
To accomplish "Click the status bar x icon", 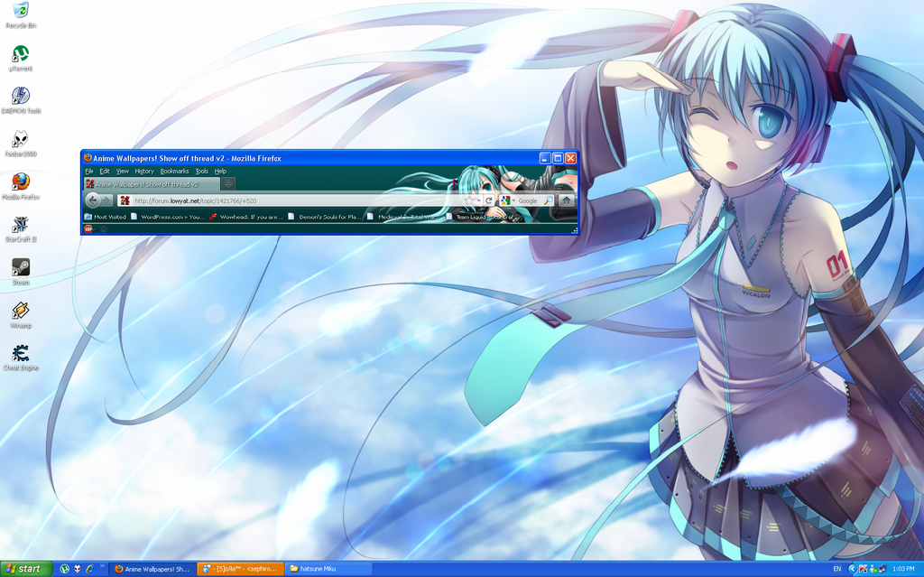I will pyautogui.click(x=103, y=229).
